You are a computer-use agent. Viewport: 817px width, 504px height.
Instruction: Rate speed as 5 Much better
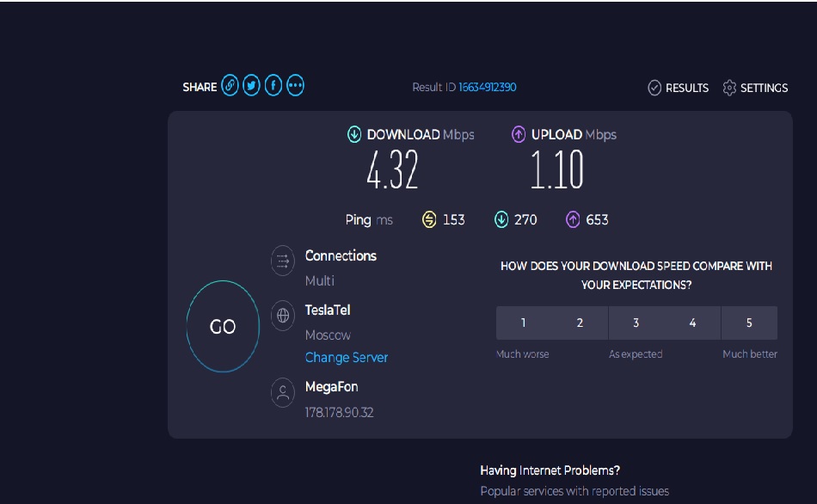tap(749, 323)
